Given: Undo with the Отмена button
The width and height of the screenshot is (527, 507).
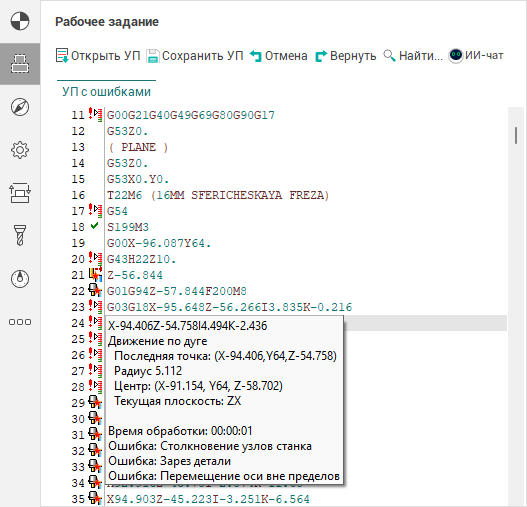Looking at the screenshot, I should 279,55.
